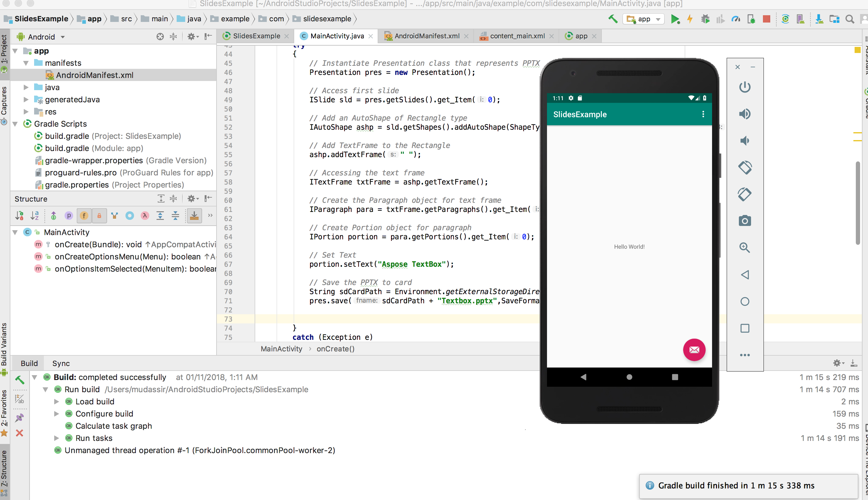Screen dimensions: 868x500
Task: Increase emulator volume with volume up icon
Action: (x=745, y=114)
